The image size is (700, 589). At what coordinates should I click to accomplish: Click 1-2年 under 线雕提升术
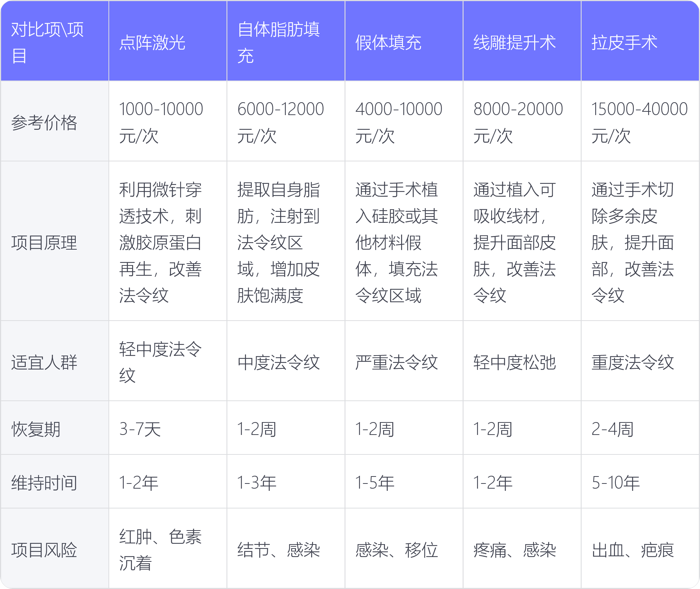coord(522,481)
